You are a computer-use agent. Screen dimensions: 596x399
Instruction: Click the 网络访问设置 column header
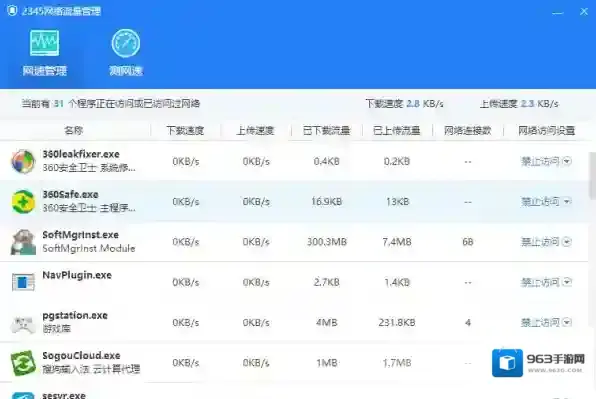546,130
